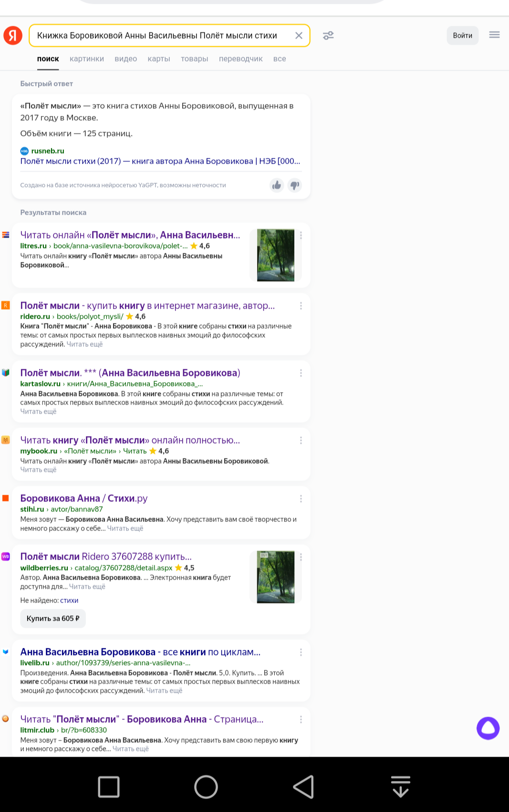Screen dimensions: 509x812
Task: Like the quick answer with thumbs up
Action: pyautogui.click(x=277, y=185)
